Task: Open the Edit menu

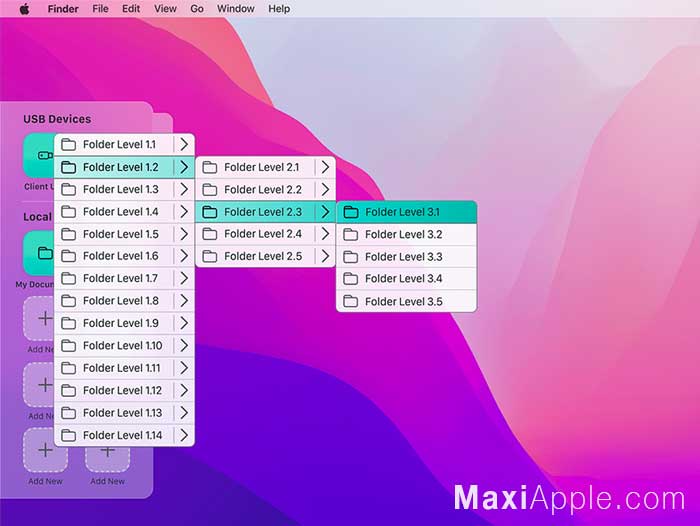Action: point(131,8)
